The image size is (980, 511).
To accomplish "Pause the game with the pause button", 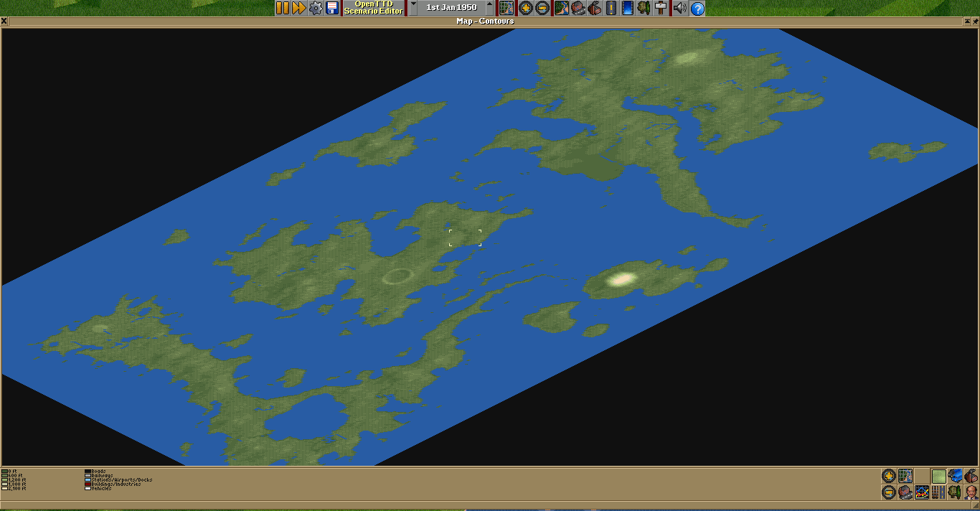I will coord(283,8).
